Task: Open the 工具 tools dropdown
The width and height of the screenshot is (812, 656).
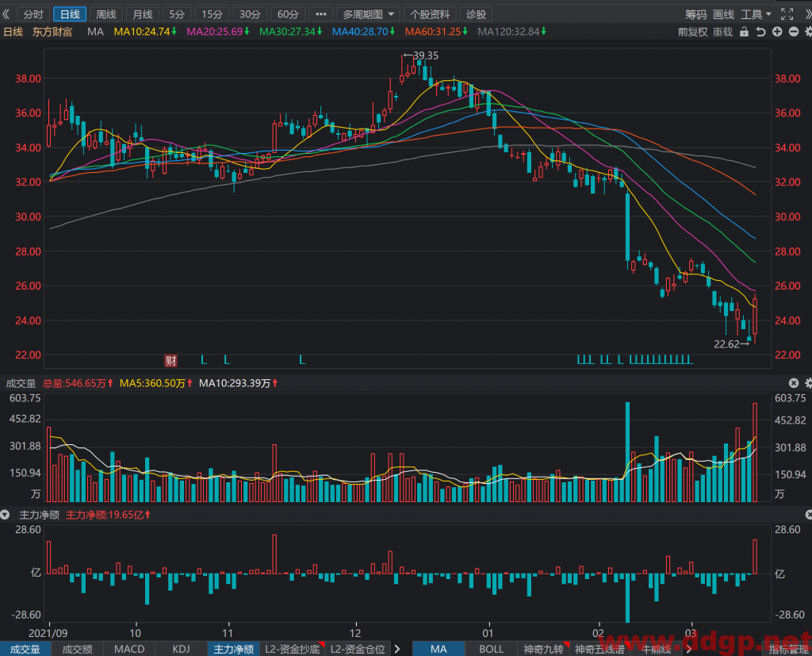Action: coord(756,14)
